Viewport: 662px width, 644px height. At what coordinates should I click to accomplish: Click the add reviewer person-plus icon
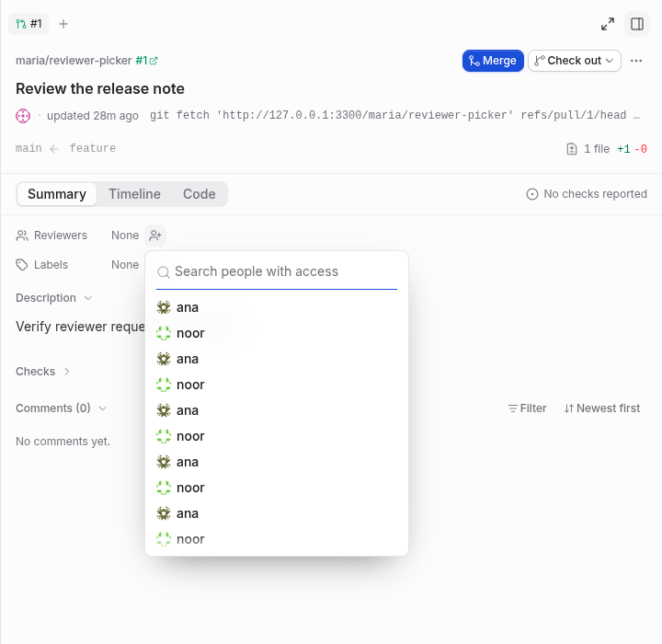(155, 236)
